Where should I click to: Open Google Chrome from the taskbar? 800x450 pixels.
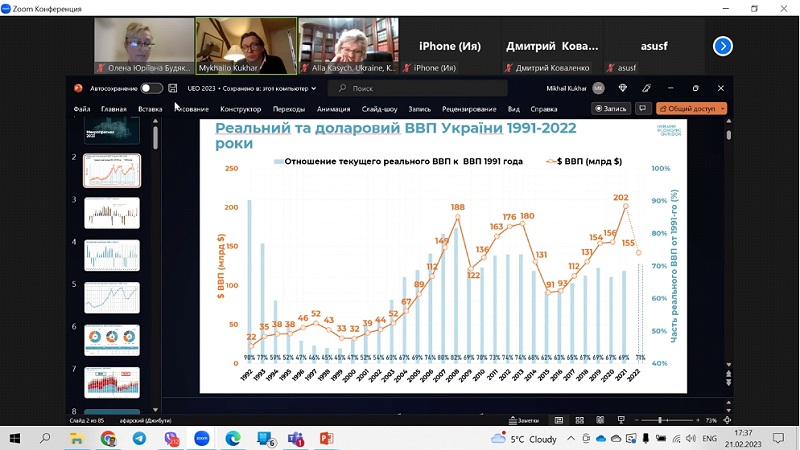(108, 438)
